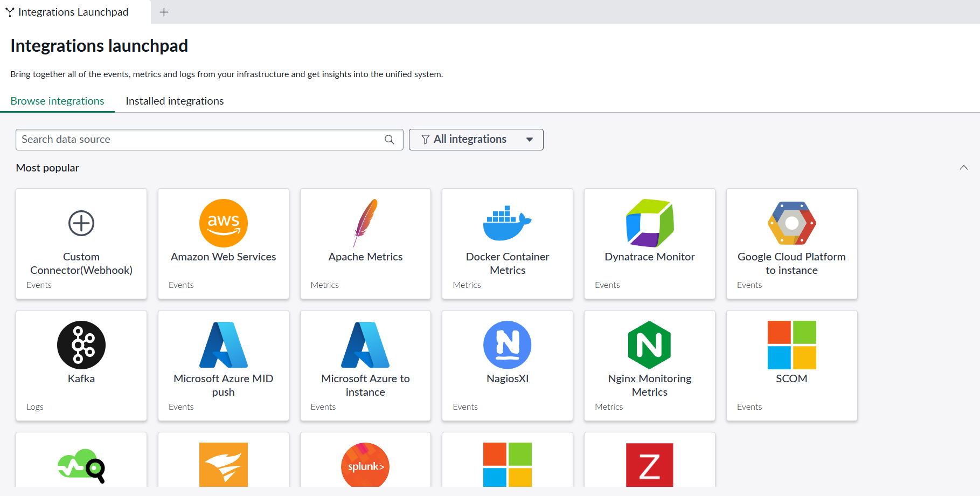Click the Kafka card name

pos(81,379)
